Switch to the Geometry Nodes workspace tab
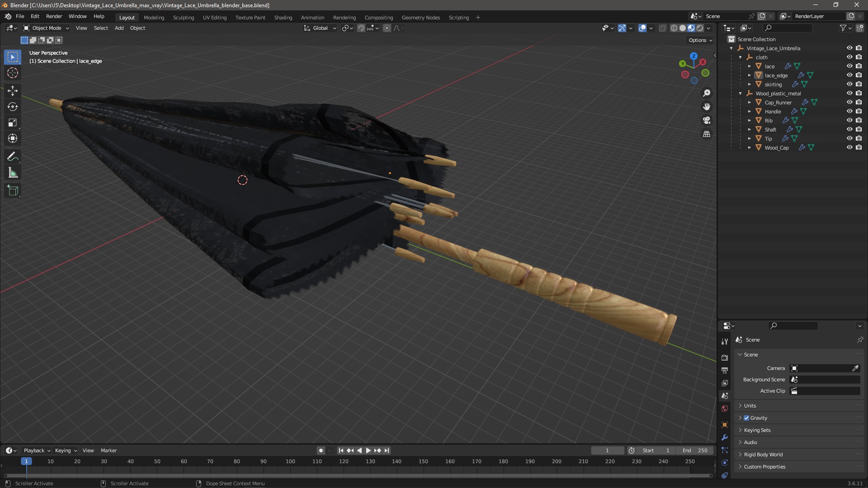 [420, 18]
